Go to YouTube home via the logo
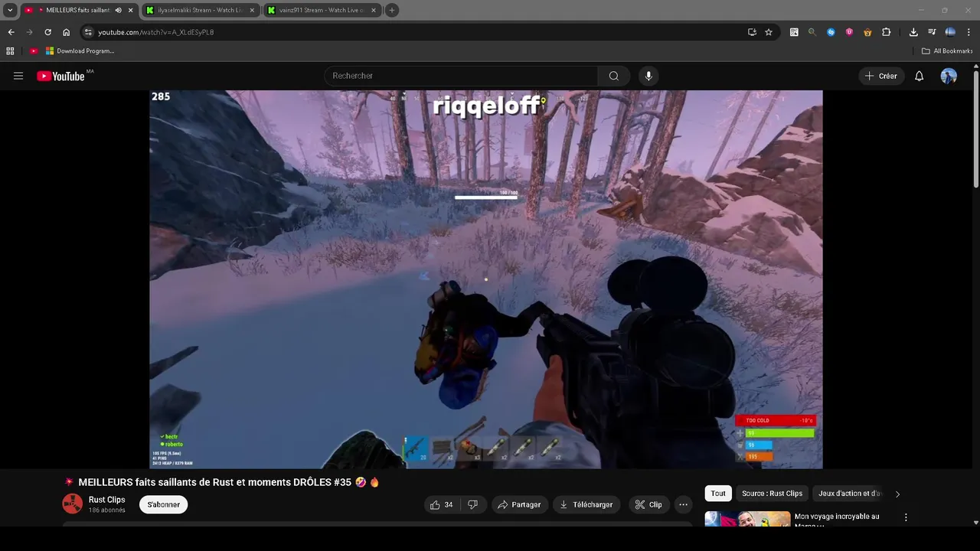This screenshot has height=551, width=980. tap(60, 76)
